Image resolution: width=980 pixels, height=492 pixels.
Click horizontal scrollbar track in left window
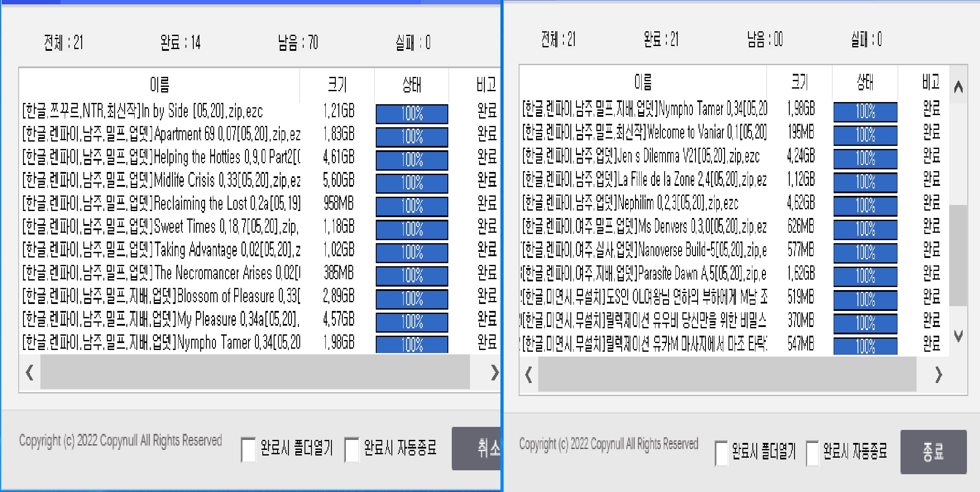(x=255, y=372)
